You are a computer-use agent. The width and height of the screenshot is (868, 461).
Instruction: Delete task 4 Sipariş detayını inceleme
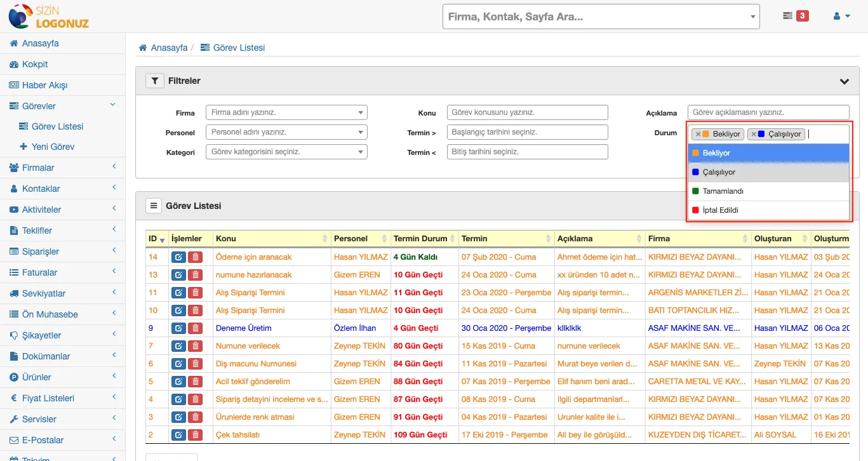coord(196,399)
